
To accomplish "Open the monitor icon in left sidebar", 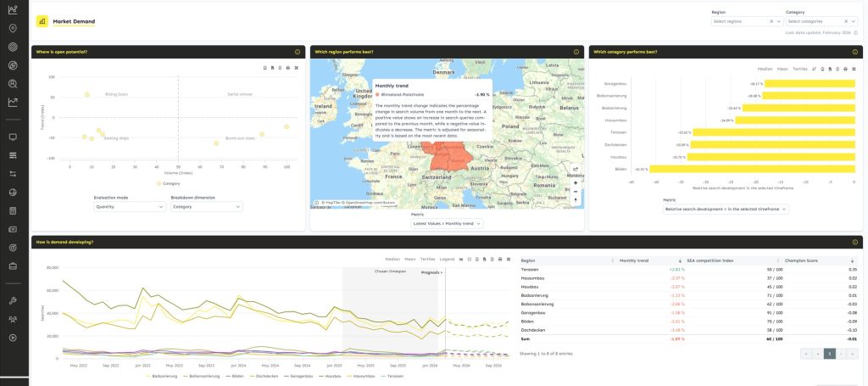I will pyautogui.click(x=13, y=136).
